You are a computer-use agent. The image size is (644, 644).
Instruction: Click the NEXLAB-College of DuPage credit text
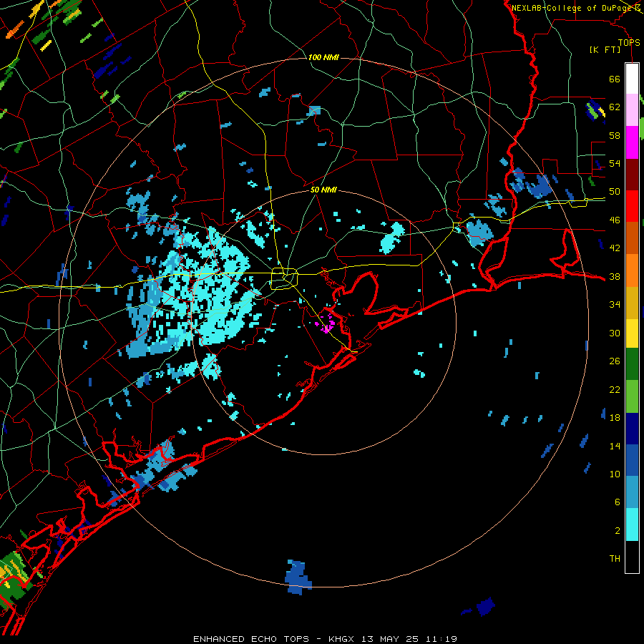(x=572, y=8)
